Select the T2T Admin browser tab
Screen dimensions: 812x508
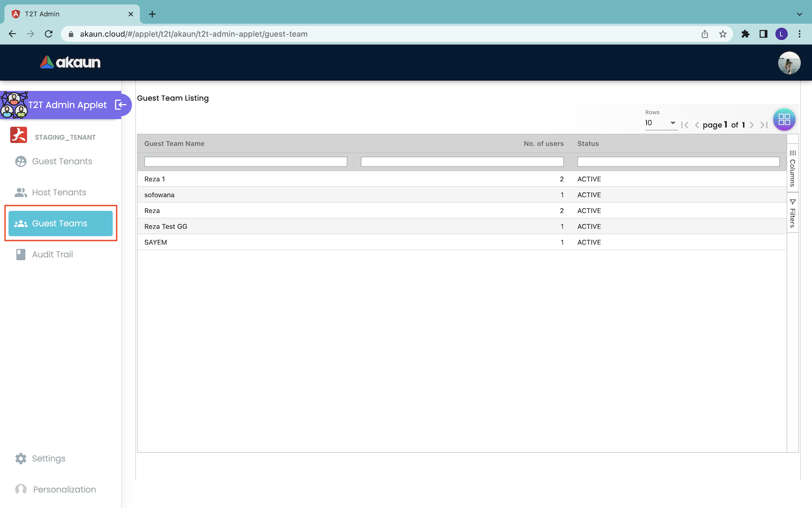pyautogui.click(x=72, y=14)
